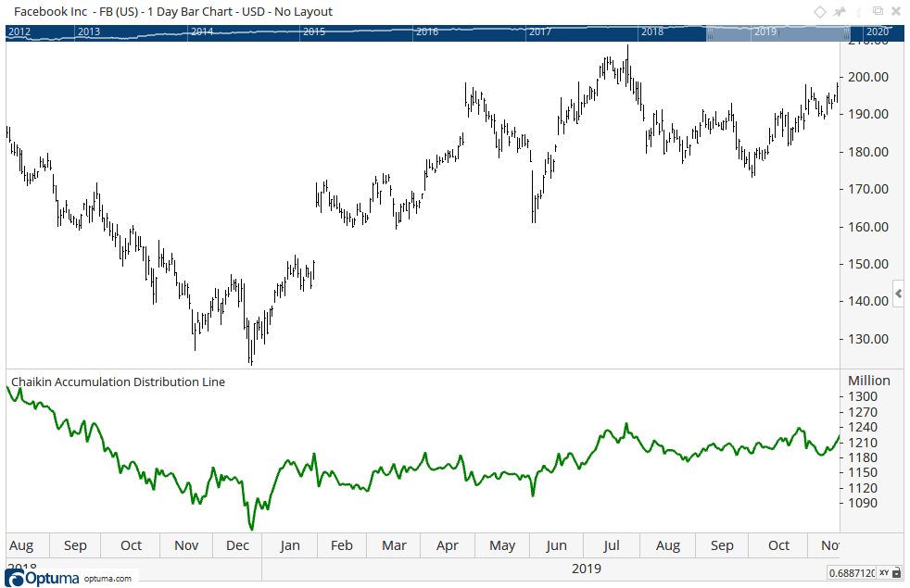
Task: Jump to 2016 in the overview timeline
Action: [x=427, y=31]
